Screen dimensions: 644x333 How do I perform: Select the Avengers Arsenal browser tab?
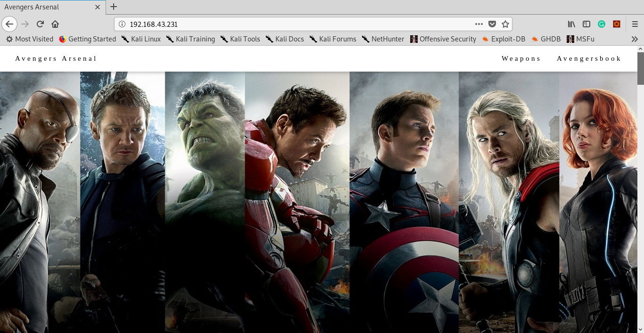[x=52, y=7]
